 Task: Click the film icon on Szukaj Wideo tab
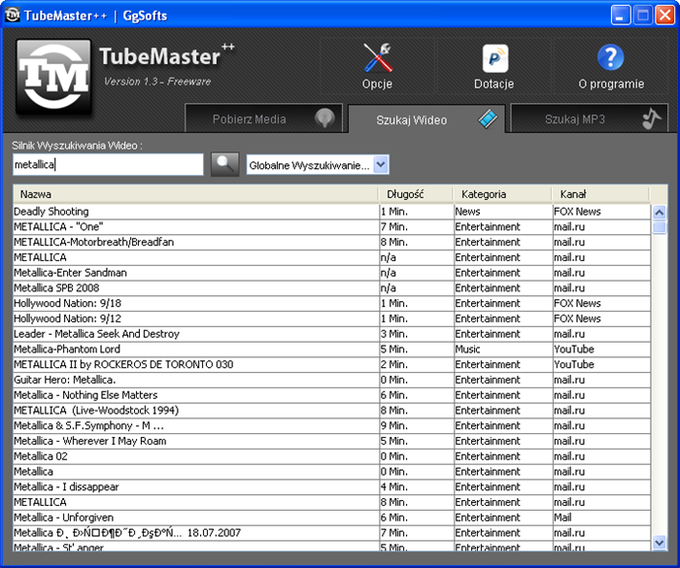coord(488,119)
